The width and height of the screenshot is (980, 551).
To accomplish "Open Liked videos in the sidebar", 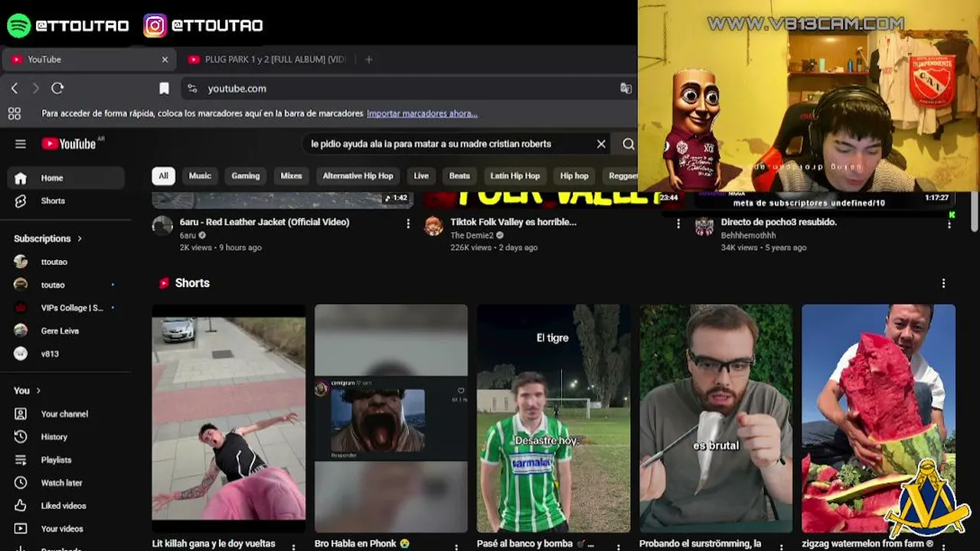I will tap(62, 506).
